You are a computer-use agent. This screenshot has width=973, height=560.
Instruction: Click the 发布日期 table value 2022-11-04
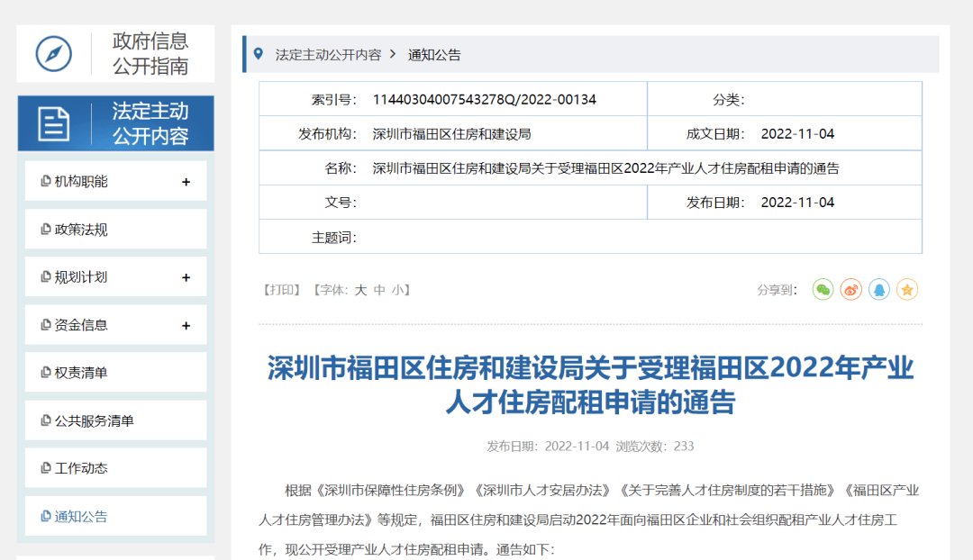tap(797, 203)
